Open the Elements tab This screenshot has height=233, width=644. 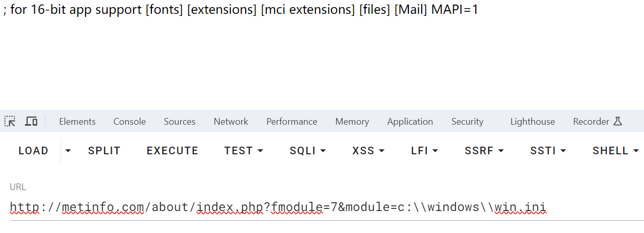tap(77, 122)
